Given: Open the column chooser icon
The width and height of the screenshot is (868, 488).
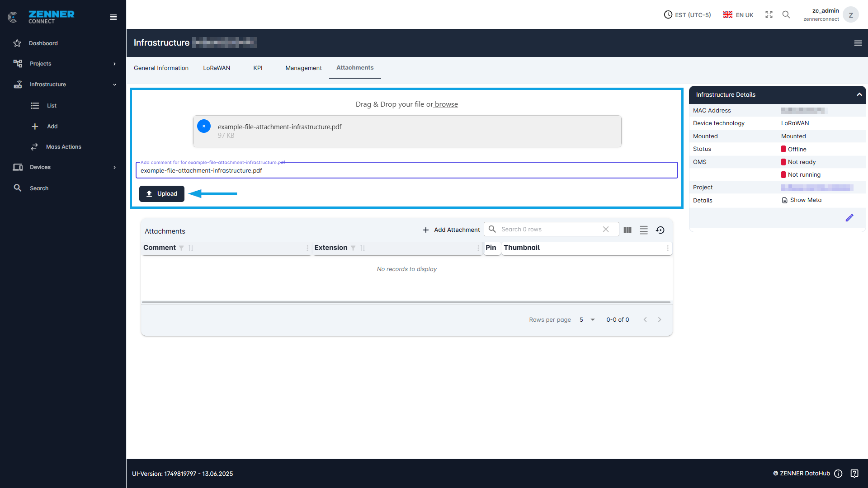Looking at the screenshot, I should (627, 230).
